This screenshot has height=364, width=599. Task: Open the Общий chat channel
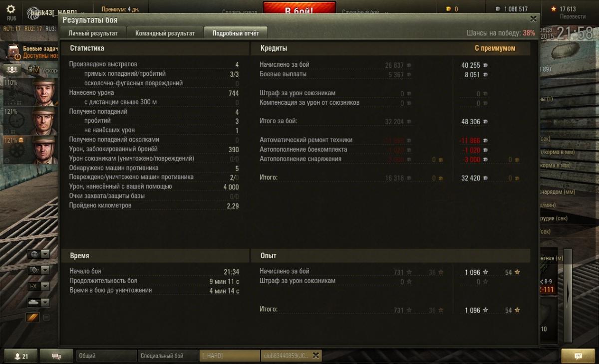click(x=106, y=356)
